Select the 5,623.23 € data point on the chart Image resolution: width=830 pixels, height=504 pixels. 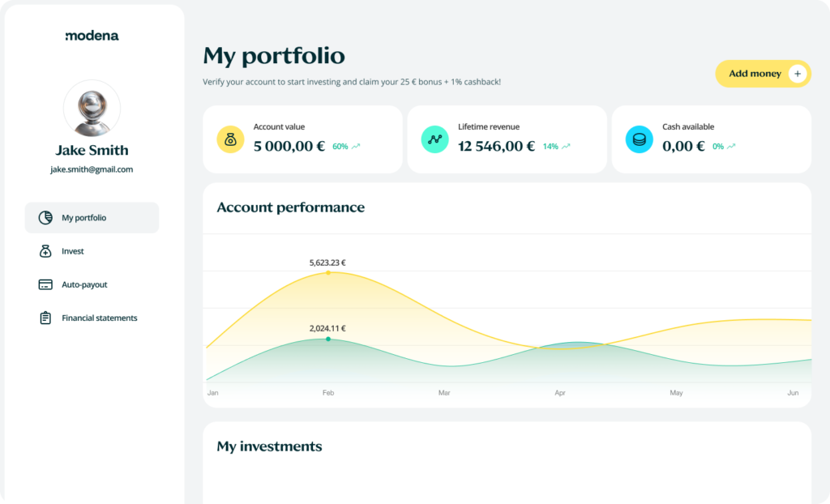(x=327, y=273)
